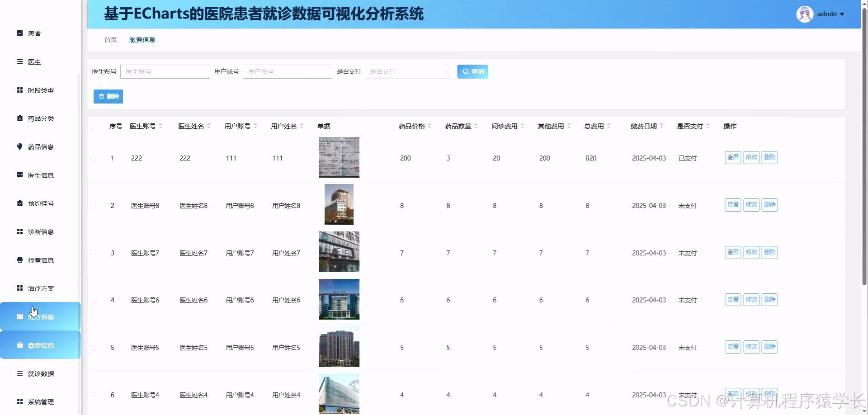Select the 患者 sidebar icon
The width and height of the screenshot is (868, 415).
coord(19,33)
